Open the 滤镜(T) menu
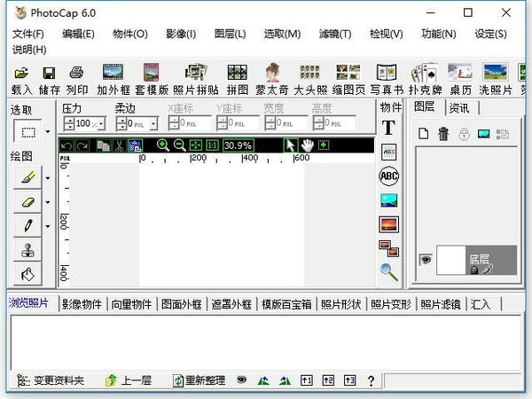The image size is (532, 399). coord(335,34)
